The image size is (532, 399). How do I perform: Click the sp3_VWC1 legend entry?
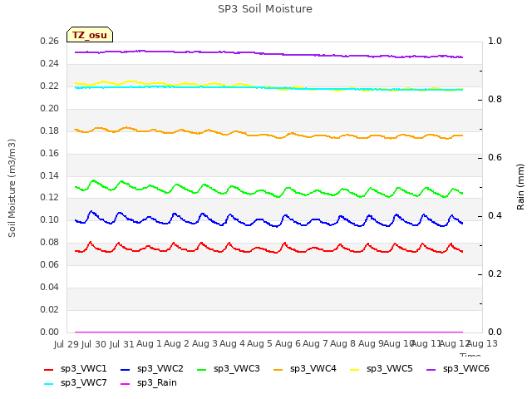coord(76,369)
